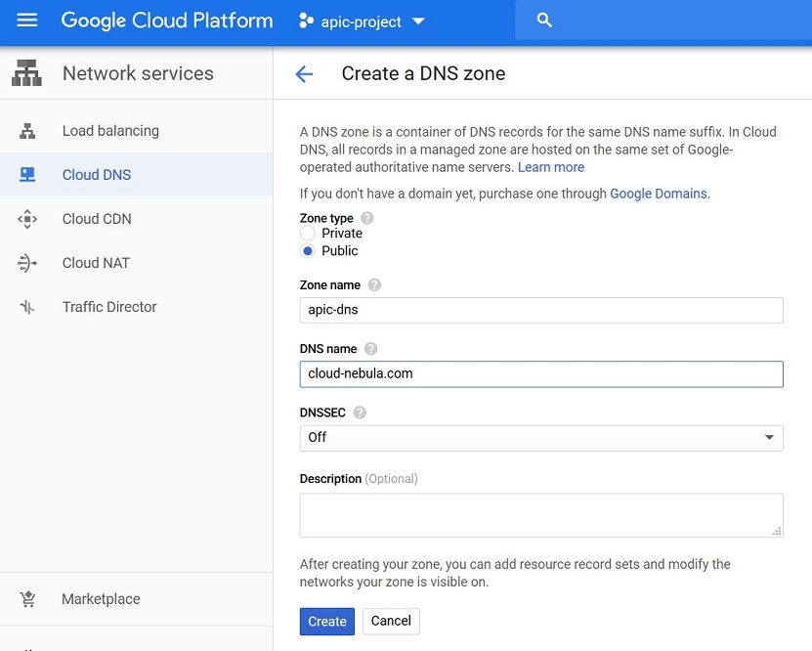Select the Private zone type
The width and height of the screenshot is (812, 651).
[308, 233]
